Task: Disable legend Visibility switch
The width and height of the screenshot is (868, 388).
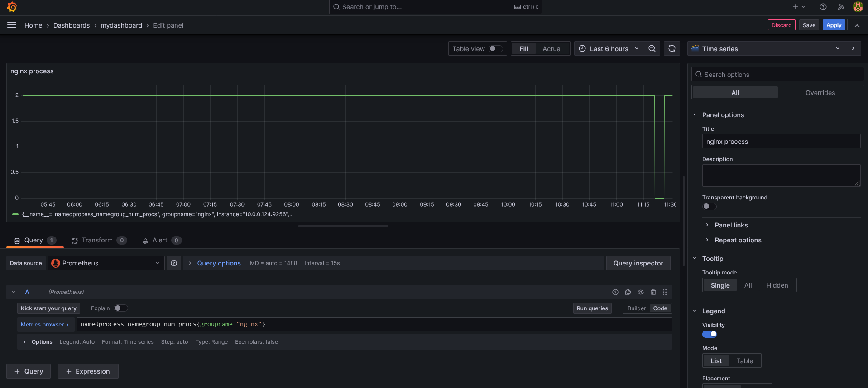Action: coord(710,334)
